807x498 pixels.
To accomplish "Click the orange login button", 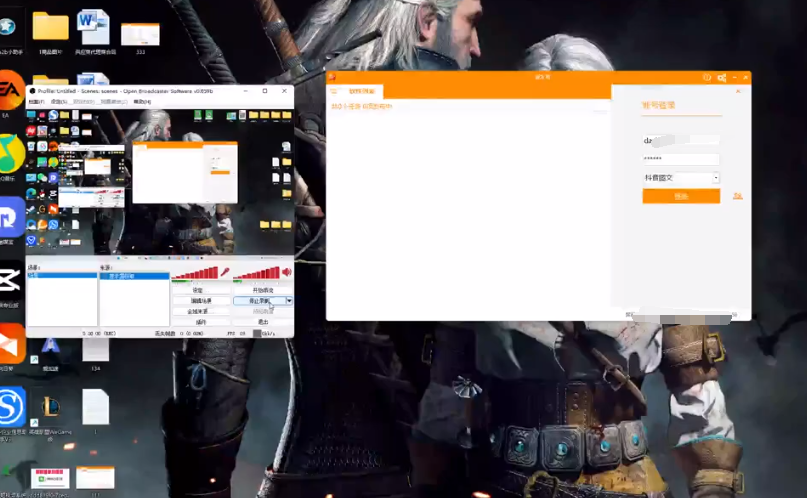I will coord(681,196).
